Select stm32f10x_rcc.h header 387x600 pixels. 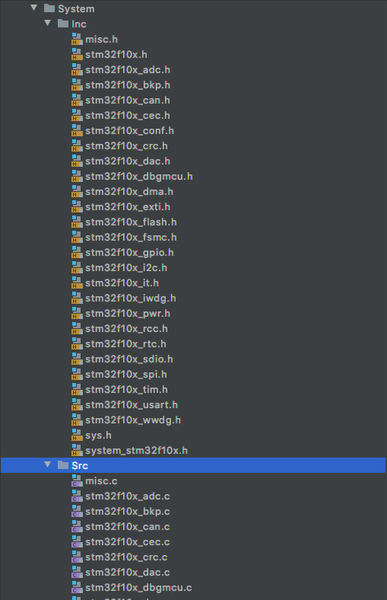point(126,329)
